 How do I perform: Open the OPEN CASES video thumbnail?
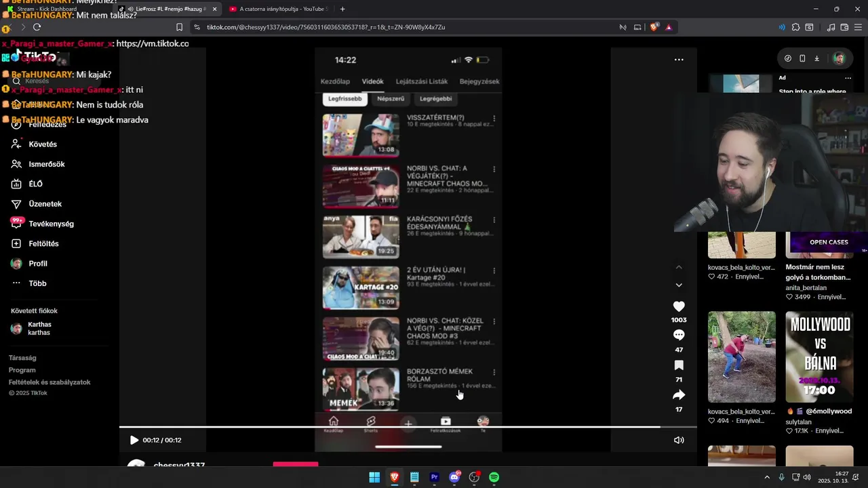click(x=819, y=245)
